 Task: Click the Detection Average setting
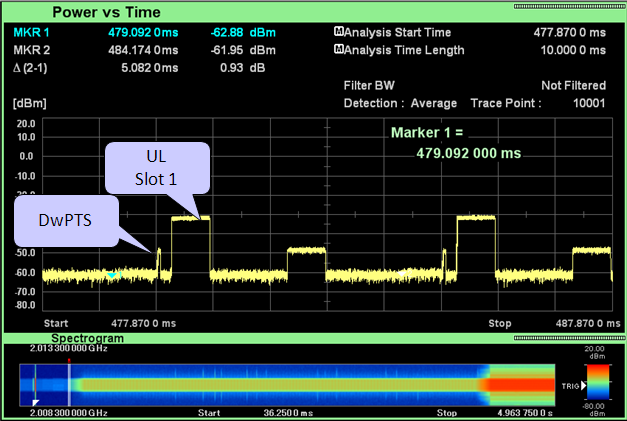400,103
